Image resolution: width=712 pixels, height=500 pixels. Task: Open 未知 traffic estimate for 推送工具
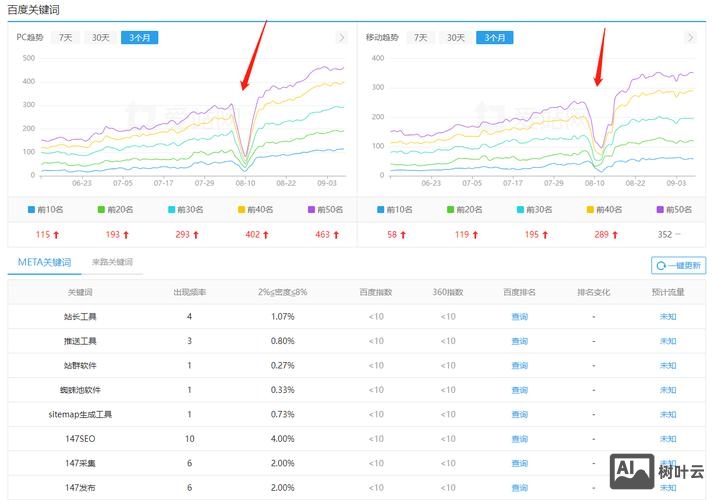click(667, 341)
